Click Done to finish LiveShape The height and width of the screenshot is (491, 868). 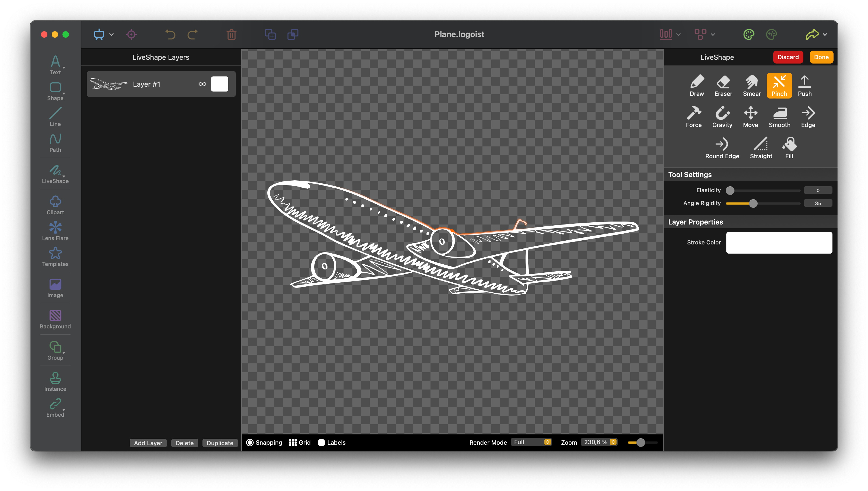821,57
